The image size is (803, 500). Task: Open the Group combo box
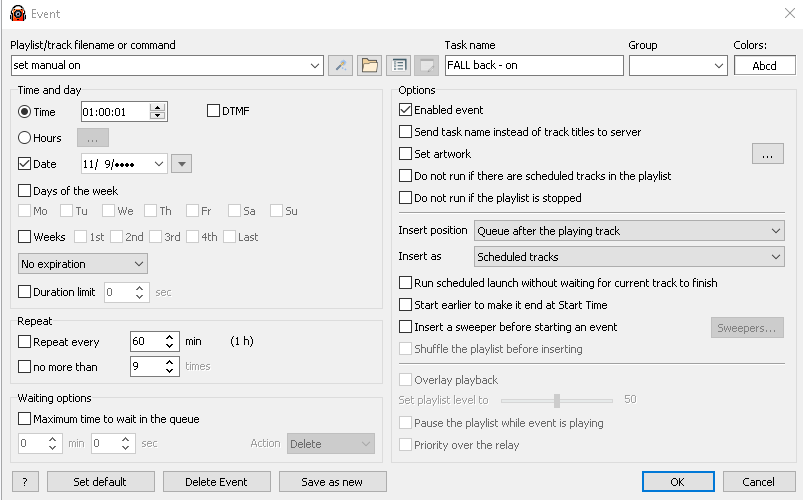click(677, 66)
